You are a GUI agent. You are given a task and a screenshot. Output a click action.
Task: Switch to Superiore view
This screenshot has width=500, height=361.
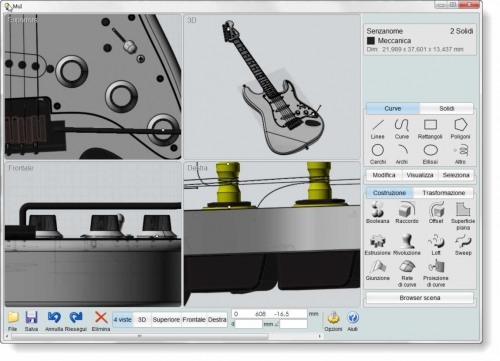(x=166, y=320)
